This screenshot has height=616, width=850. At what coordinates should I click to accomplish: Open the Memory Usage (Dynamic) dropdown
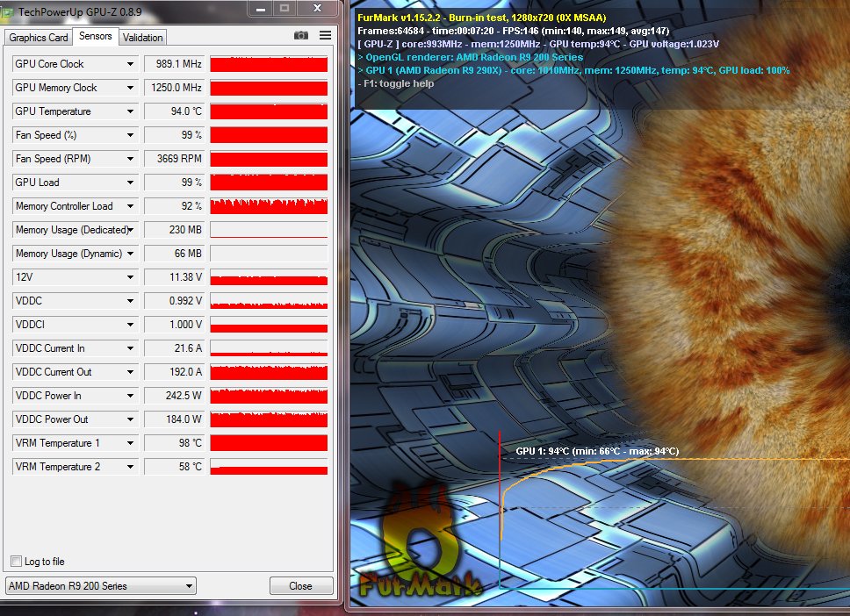tap(130, 254)
